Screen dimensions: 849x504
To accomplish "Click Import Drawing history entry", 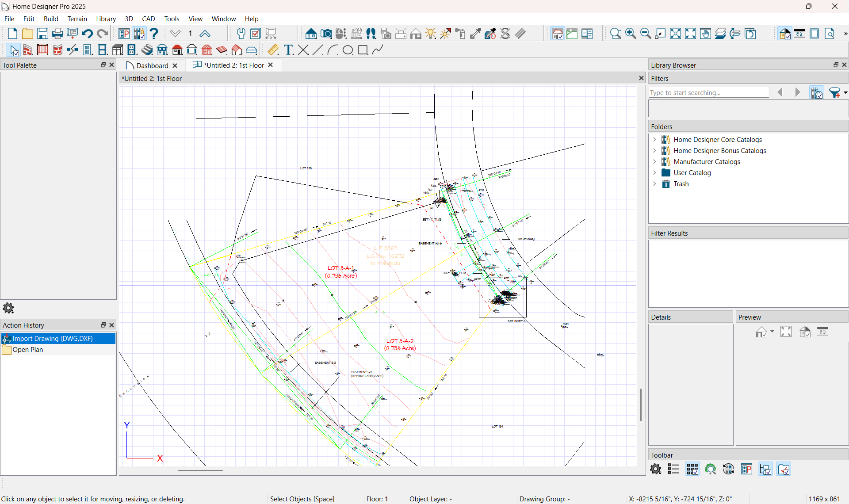I will point(52,338).
